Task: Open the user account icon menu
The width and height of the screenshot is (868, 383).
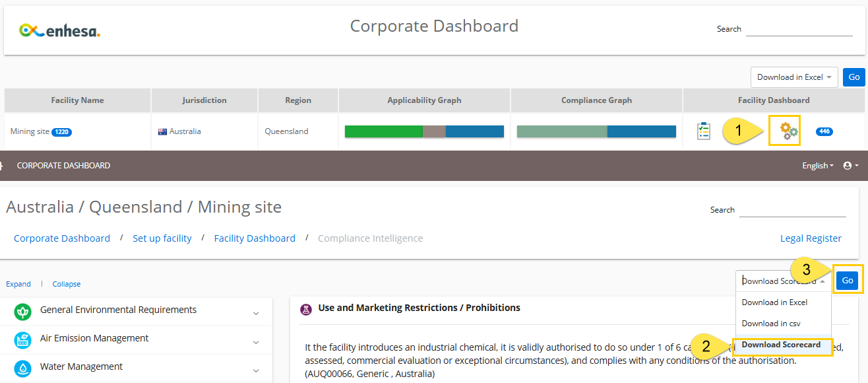Action: point(851,166)
